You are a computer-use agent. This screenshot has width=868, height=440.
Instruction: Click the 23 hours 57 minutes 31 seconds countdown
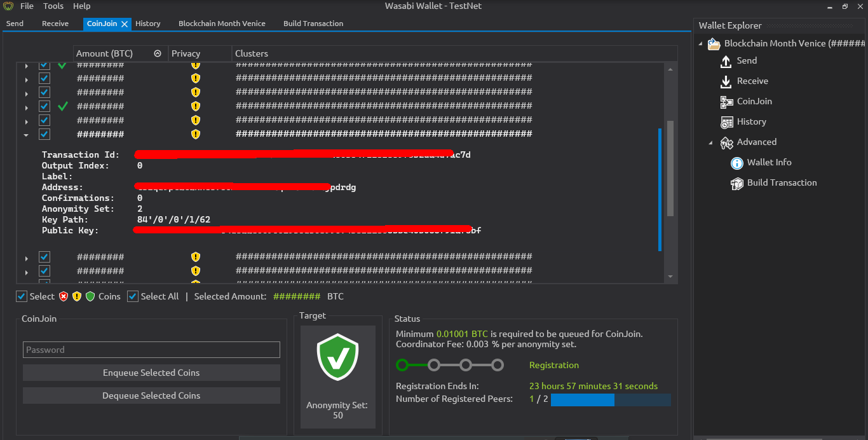coord(593,386)
